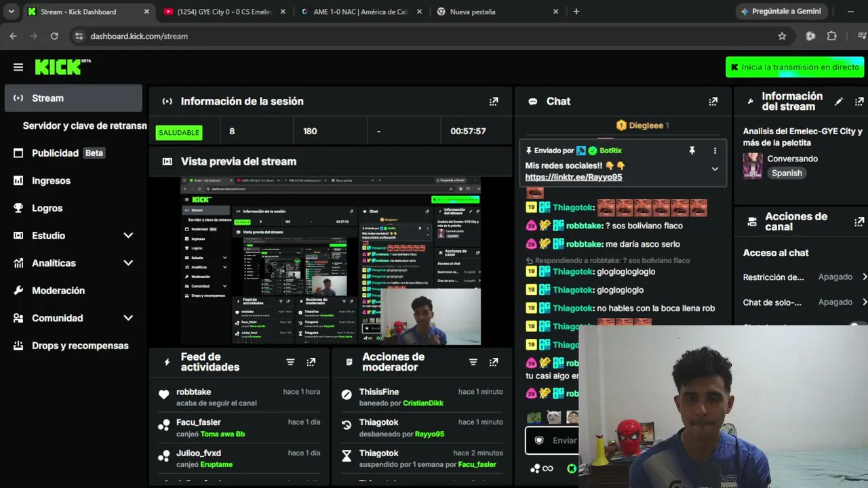Click CristianDikk moderator name
Image resolution: width=868 pixels, height=488 pixels.
point(423,403)
